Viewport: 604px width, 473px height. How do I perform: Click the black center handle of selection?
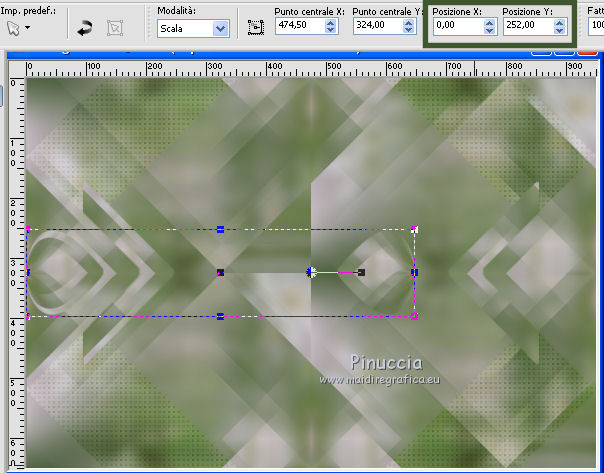point(220,273)
